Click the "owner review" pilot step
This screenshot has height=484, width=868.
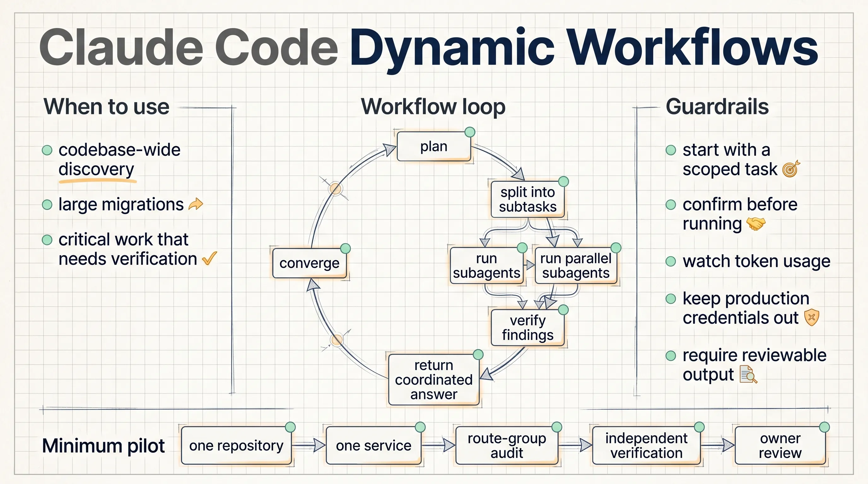(x=780, y=446)
